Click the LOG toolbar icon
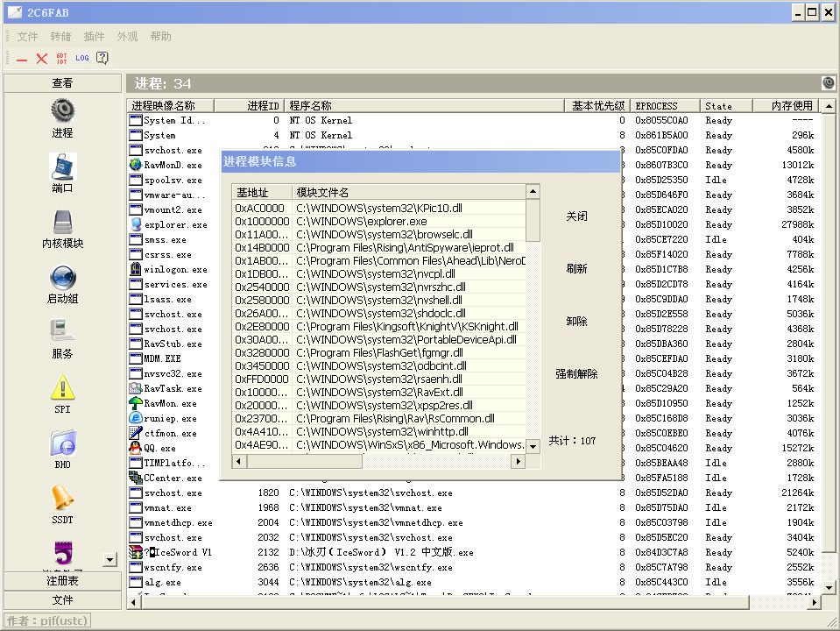Screen dimensions: 840x631 81,59
